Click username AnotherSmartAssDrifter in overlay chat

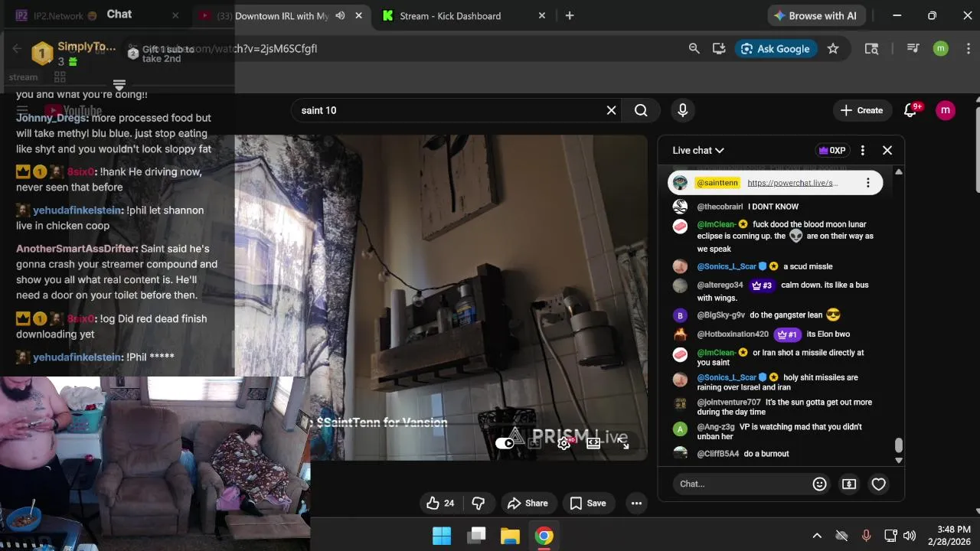pos(77,249)
